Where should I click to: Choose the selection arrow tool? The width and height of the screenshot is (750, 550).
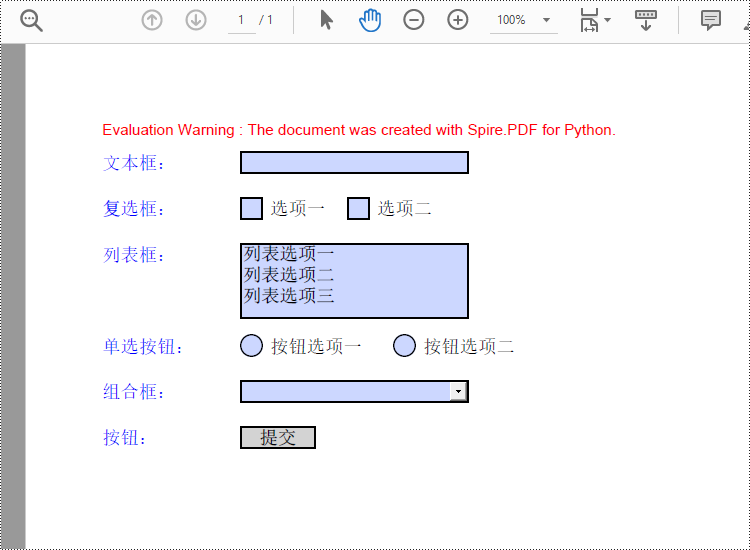(326, 20)
